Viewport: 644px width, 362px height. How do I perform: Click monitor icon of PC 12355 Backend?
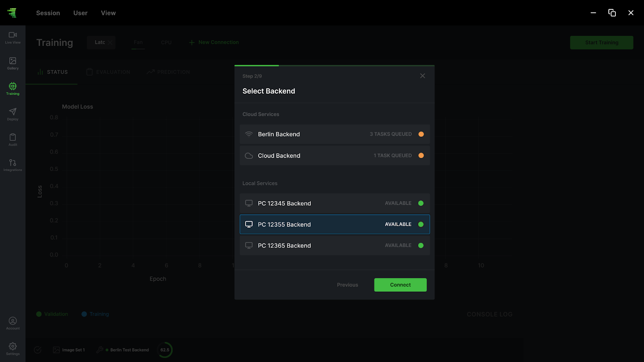click(x=249, y=224)
